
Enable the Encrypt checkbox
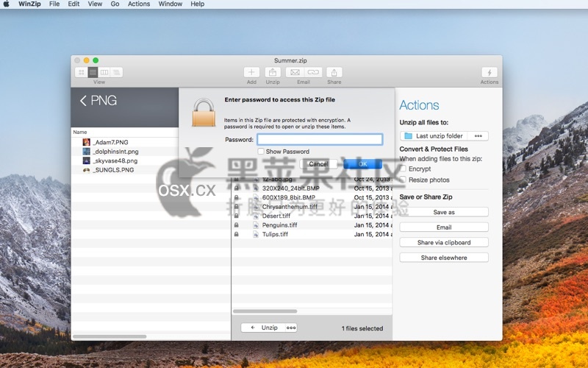pyautogui.click(x=403, y=169)
